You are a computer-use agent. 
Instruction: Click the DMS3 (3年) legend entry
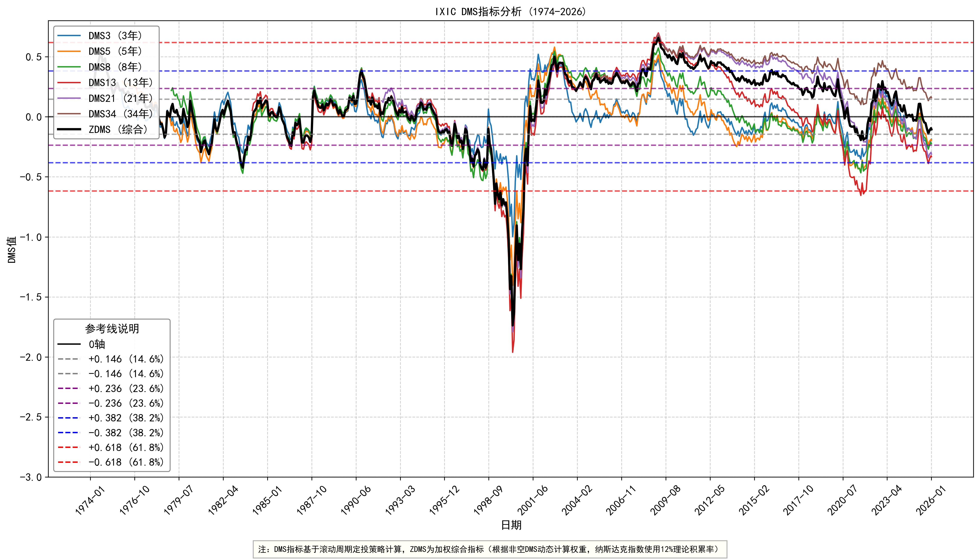pos(116,36)
